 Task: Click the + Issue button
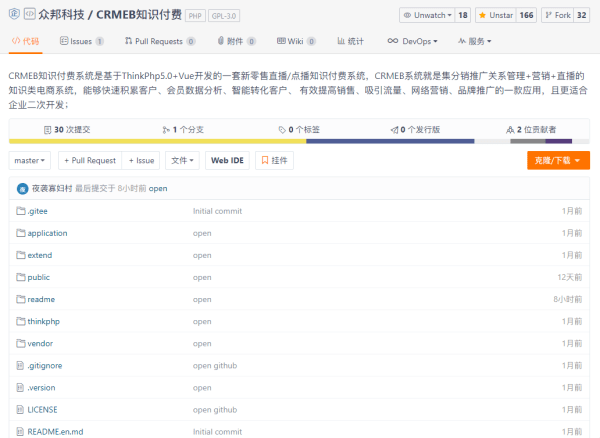tap(141, 160)
